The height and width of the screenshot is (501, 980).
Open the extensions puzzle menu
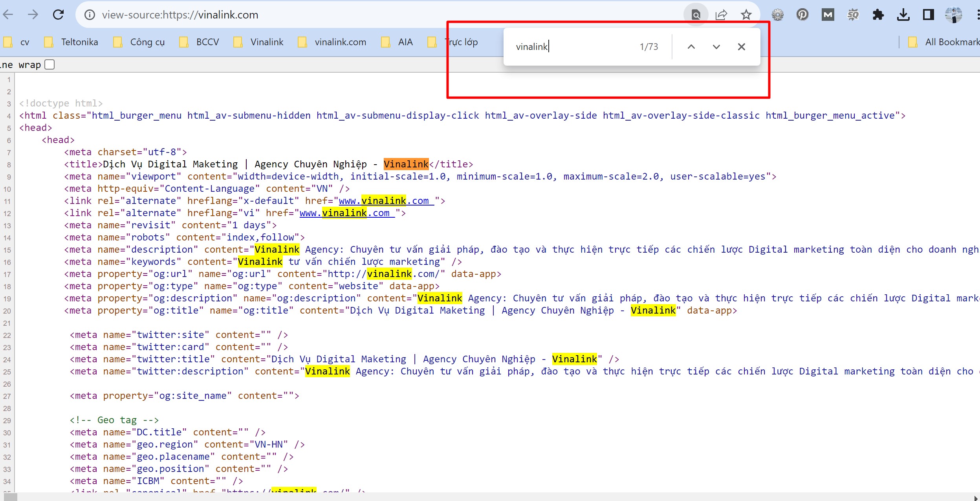(x=878, y=15)
